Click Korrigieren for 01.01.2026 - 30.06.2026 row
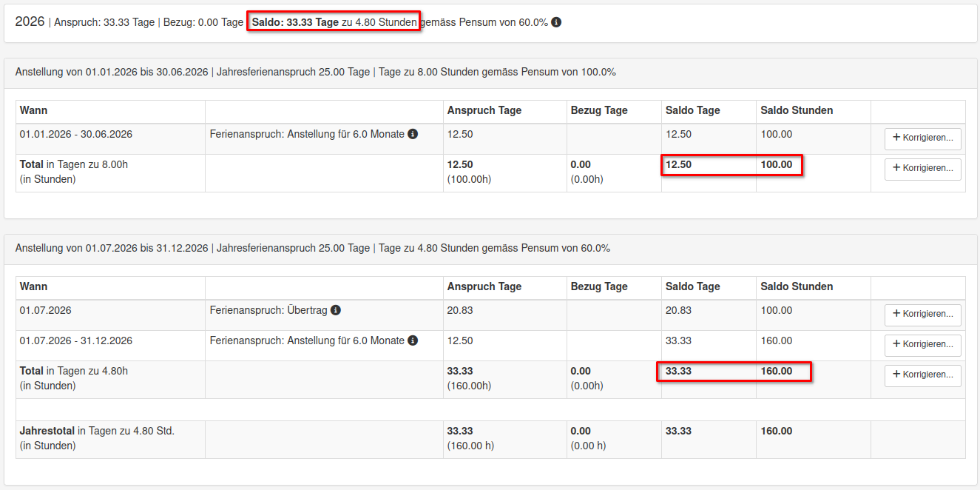 [x=922, y=138]
